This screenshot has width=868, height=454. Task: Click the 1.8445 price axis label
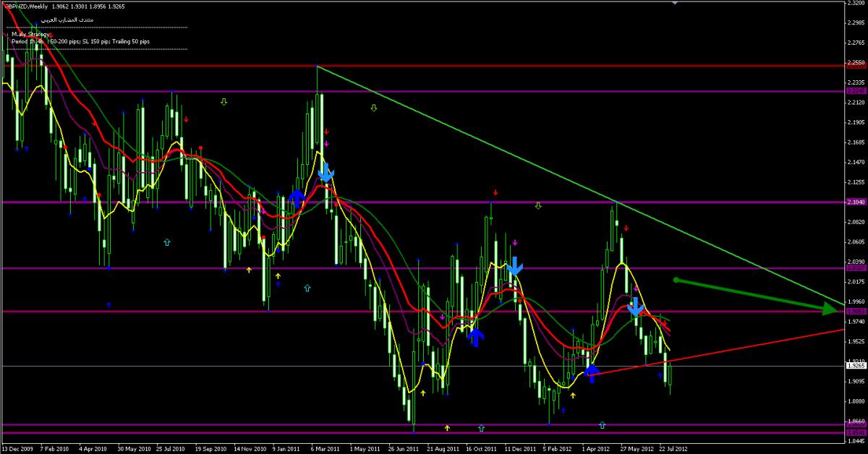point(856,441)
